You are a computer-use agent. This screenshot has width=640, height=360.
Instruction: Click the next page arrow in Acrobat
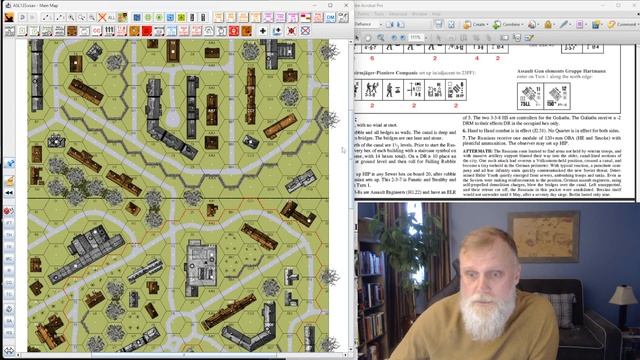pos(402,38)
